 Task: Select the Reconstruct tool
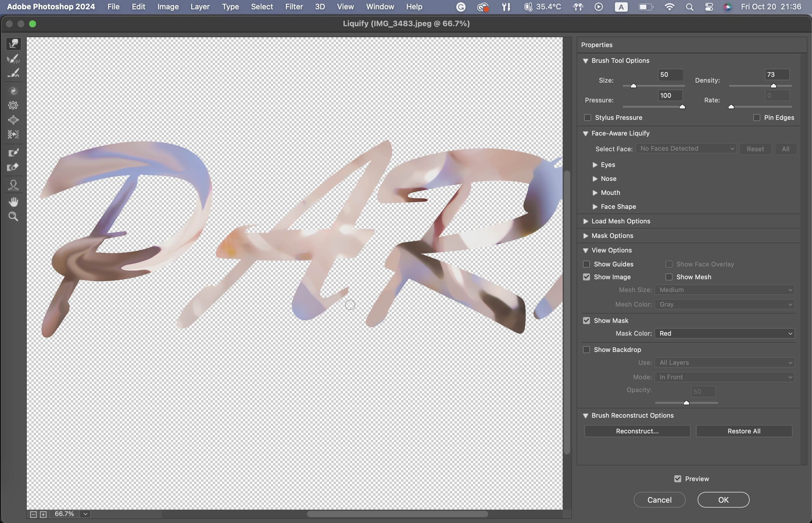[14, 59]
